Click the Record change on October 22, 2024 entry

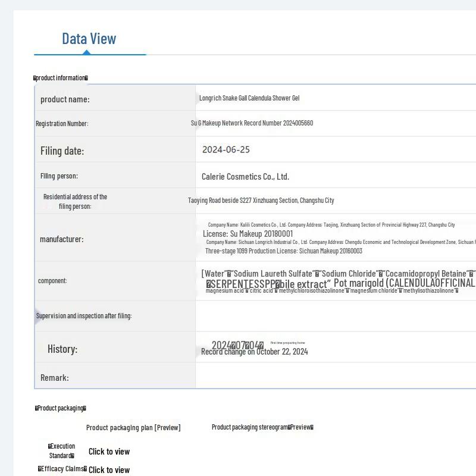(x=255, y=352)
